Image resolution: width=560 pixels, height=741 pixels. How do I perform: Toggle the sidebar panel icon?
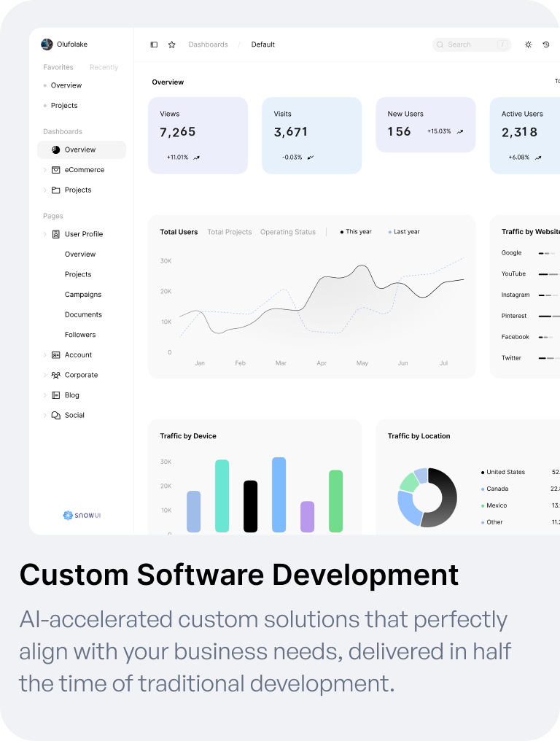click(x=154, y=44)
